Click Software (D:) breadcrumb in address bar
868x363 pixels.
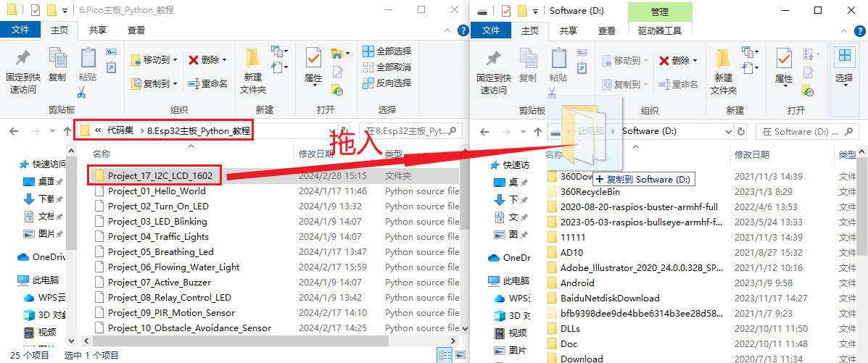(649, 132)
